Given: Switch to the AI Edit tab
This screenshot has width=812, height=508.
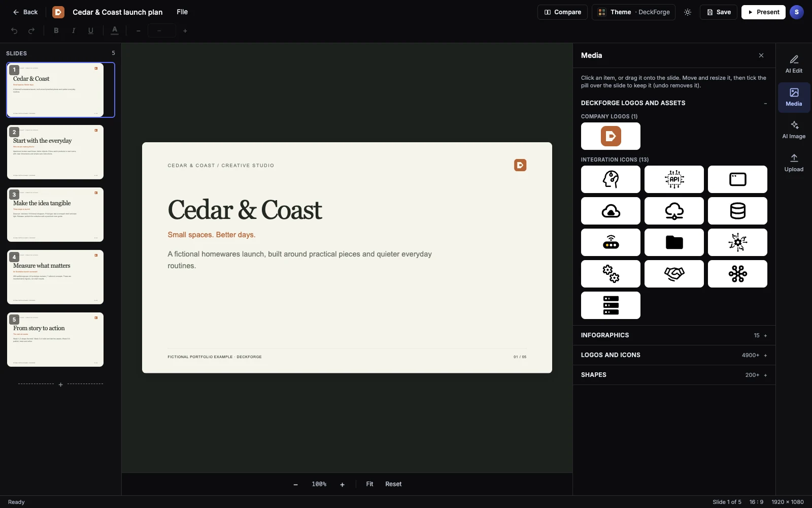Looking at the screenshot, I should [794, 65].
